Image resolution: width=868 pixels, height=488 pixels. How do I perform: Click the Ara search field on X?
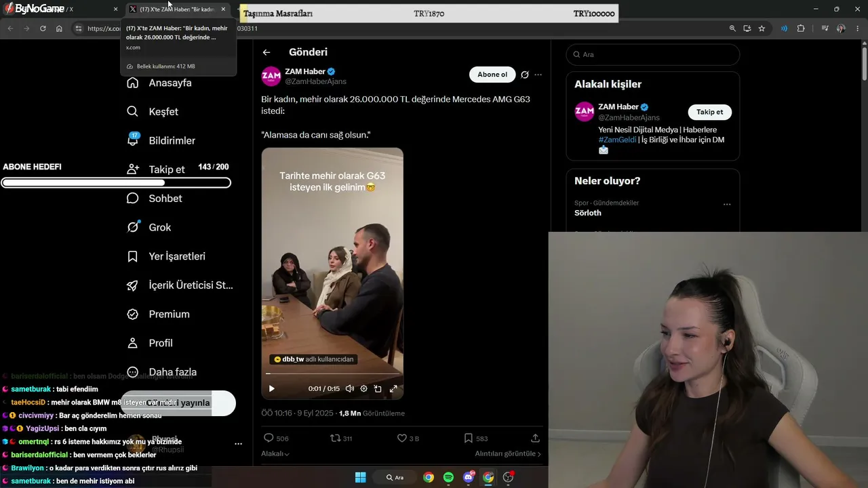653,54
